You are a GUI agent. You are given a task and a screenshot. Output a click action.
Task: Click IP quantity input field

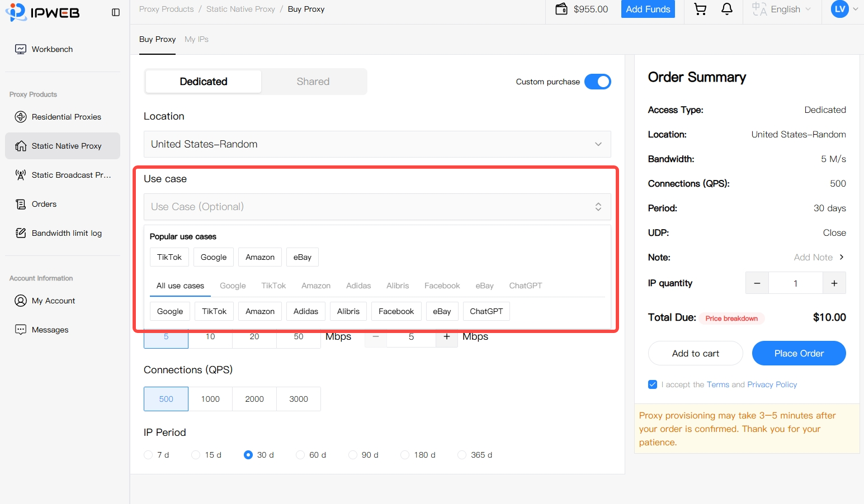(796, 283)
